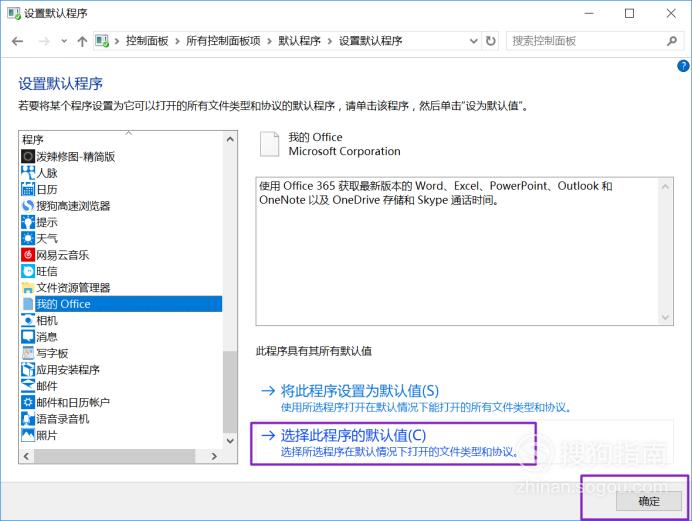Click the program list scroll up arrow
Viewport: 692px width, 521px height.
(230, 139)
